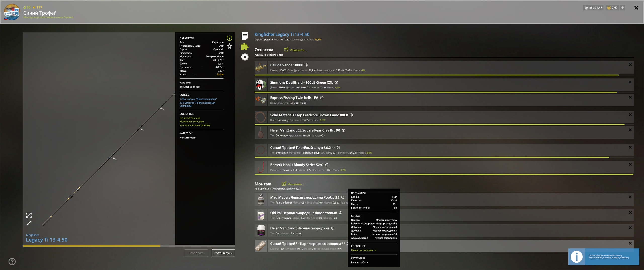
Task: Click the Twin bells alarm thumbnail
Action: (261, 100)
